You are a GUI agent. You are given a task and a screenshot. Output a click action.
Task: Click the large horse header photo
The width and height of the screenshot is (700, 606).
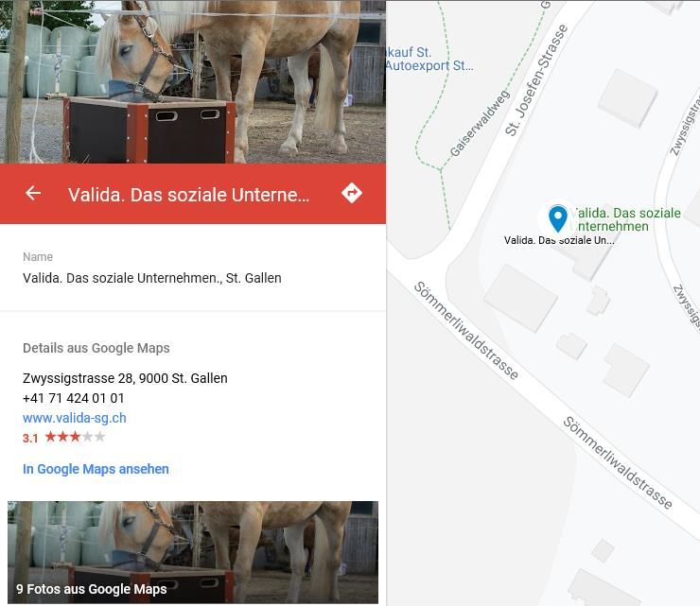tap(193, 81)
